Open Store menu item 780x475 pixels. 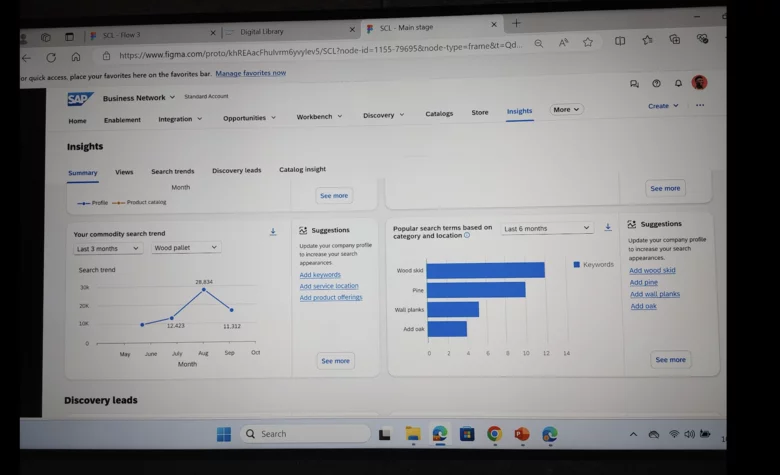pos(480,112)
